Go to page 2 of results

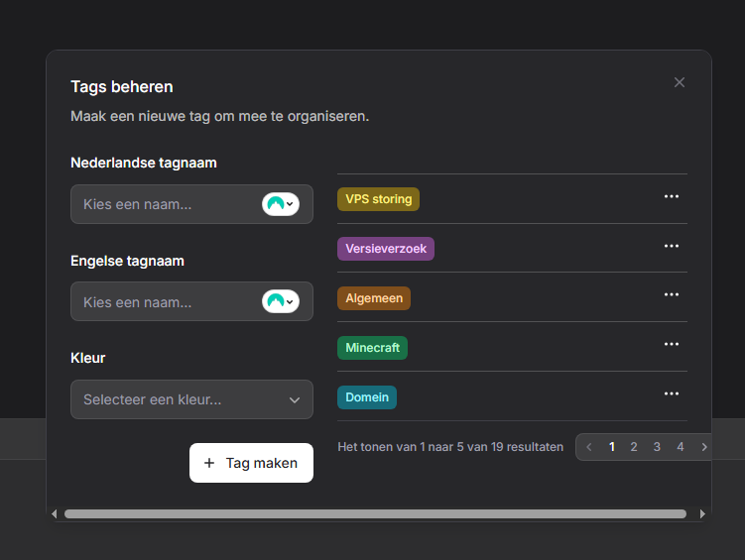tap(634, 447)
